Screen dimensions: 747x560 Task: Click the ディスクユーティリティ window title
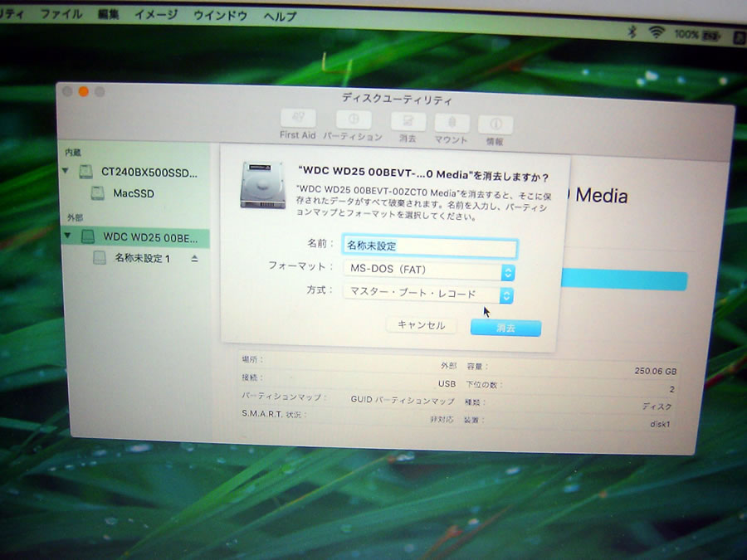point(397,99)
